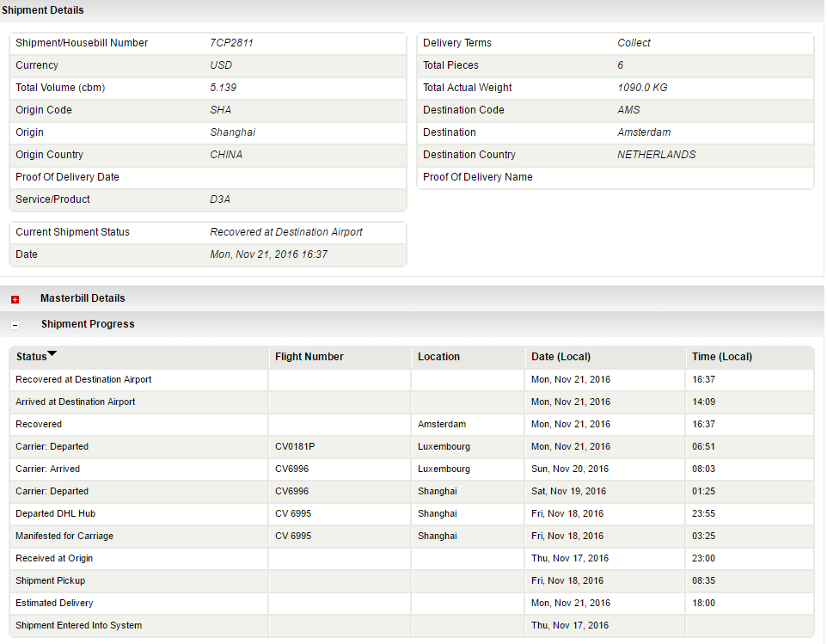
Task: Click the Date (Local) column header
Action: click(561, 357)
